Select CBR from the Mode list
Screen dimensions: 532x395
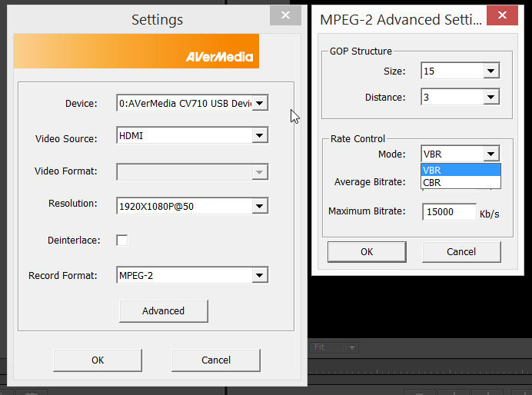coord(461,183)
